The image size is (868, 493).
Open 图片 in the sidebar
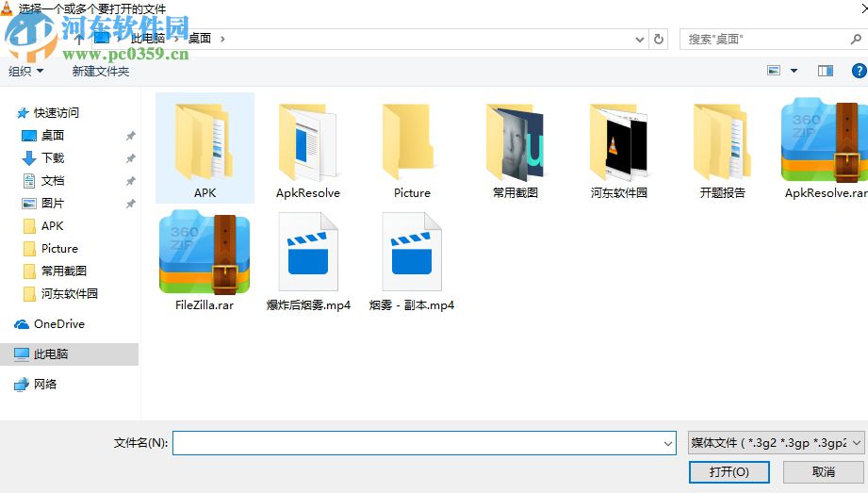[x=43, y=204]
